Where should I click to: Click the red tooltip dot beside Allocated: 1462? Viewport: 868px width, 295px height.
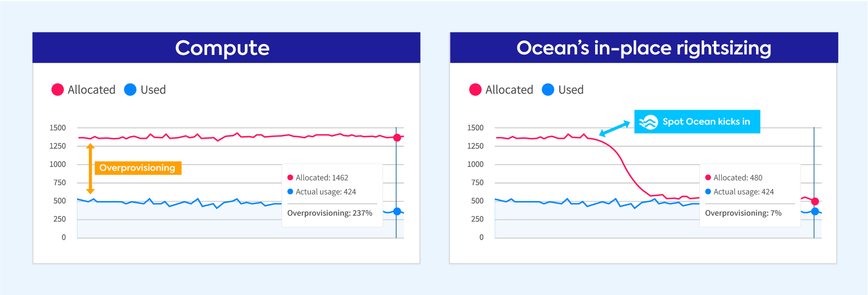coord(290,178)
